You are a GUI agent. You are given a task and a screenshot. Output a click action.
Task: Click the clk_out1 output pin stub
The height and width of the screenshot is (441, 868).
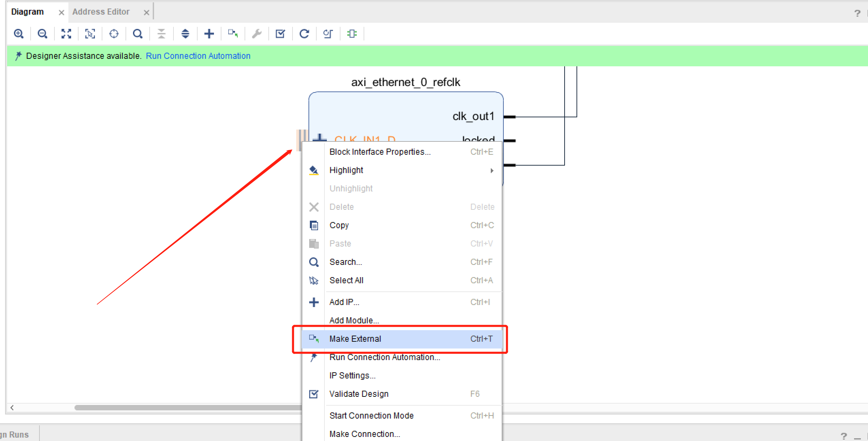point(510,117)
